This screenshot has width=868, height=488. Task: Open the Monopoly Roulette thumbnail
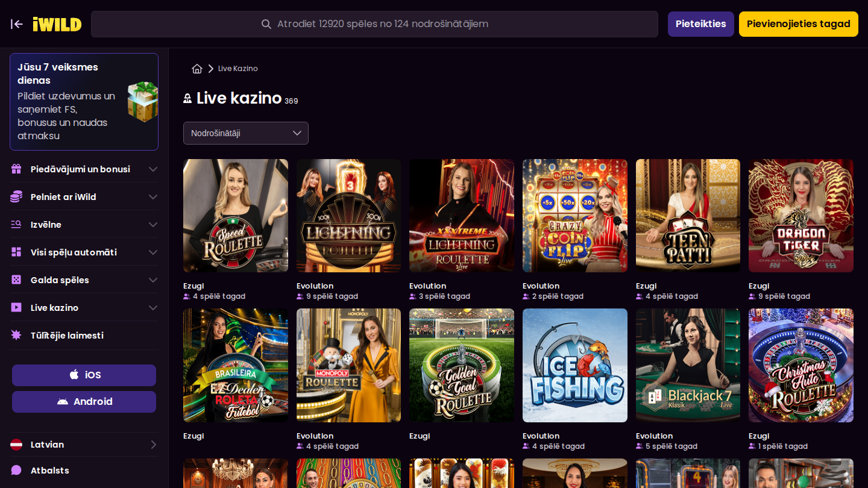[x=348, y=366]
